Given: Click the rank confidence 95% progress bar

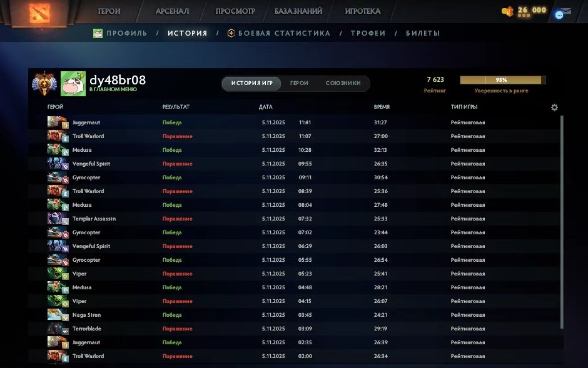Looking at the screenshot, I should [x=502, y=80].
